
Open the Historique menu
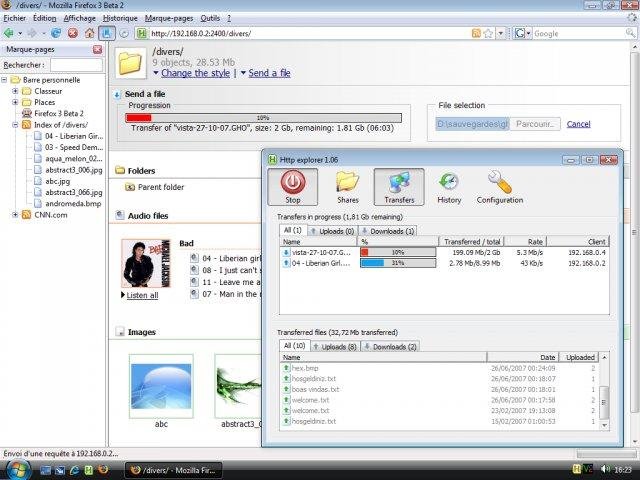click(120, 18)
